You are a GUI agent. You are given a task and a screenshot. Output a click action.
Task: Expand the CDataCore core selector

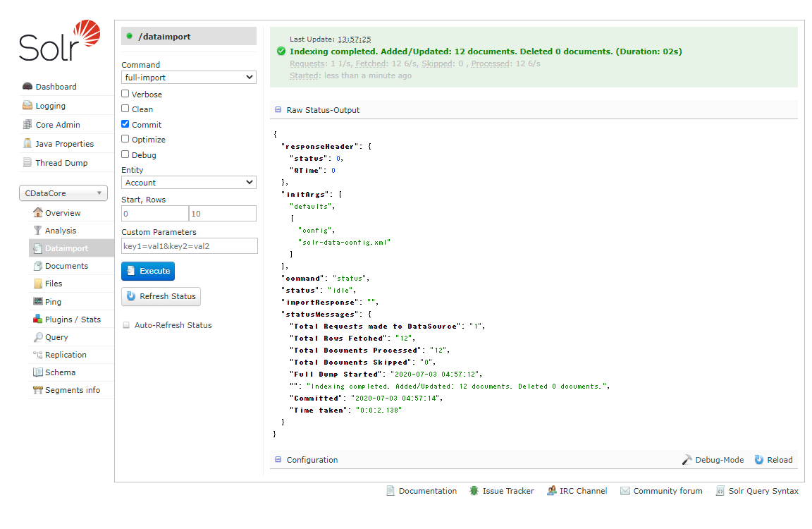(63, 193)
